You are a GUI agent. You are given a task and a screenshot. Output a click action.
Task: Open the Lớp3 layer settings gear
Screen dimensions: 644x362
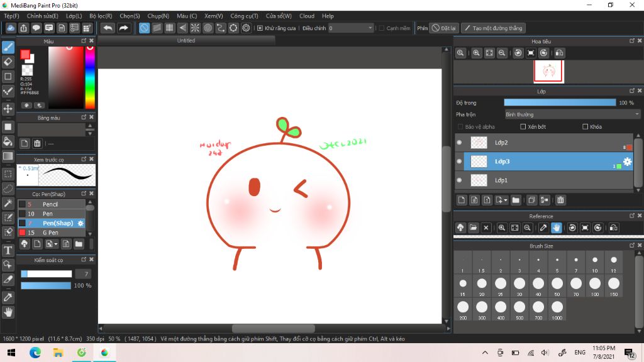[x=627, y=162]
